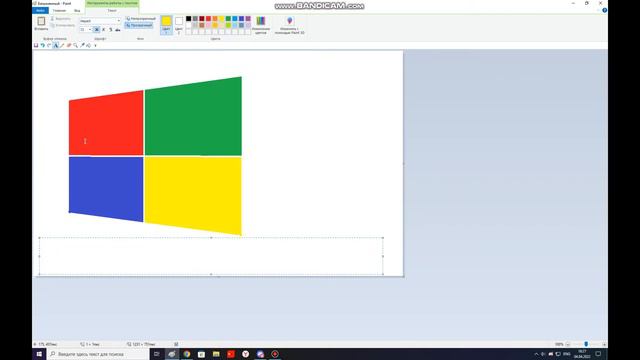The image size is (640, 360).
Task: Open the Customize Quick Access Toolbar arrow
Action: tap(96, 45)
